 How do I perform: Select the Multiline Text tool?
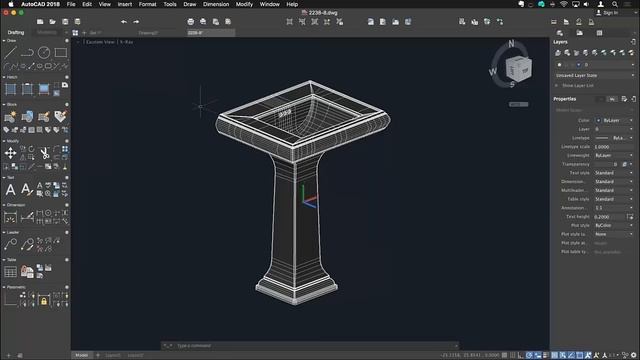pos(10,189)
